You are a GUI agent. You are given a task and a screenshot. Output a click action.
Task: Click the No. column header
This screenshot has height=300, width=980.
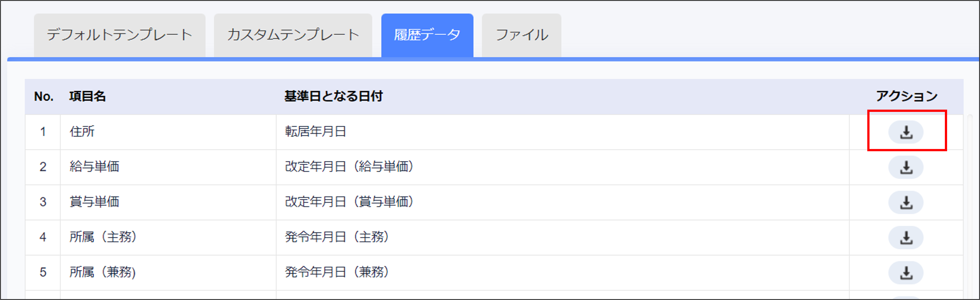coord(43,96)
